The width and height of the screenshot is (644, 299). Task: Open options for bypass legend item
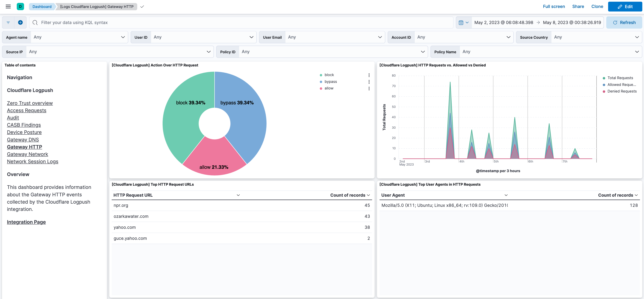click(x=369, y=82)
